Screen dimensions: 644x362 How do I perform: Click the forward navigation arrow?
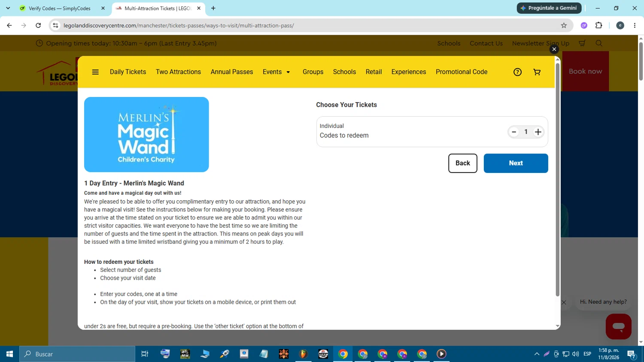coord(24,26)
